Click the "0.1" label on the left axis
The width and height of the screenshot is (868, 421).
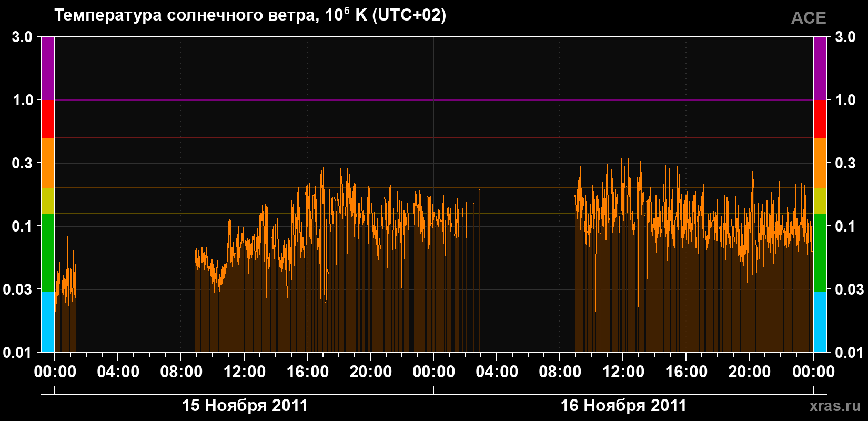pos(22,226)
